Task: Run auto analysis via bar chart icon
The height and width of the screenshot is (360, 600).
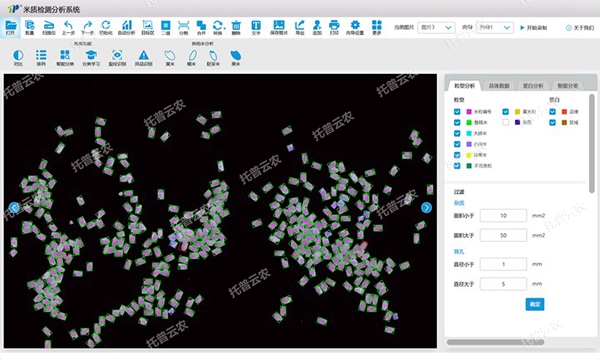Action: [127, 26]
